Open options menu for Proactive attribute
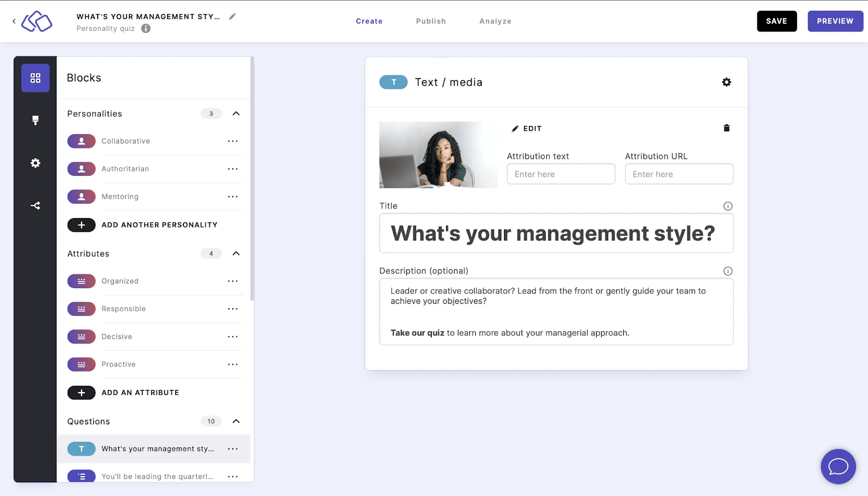This screenshot has height=496, width=868. 233,364
